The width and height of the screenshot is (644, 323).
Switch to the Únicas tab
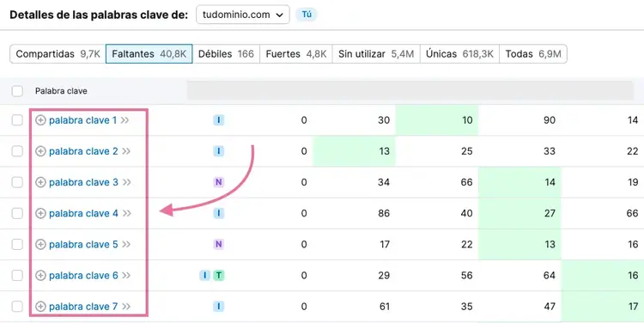pos(459,54)
